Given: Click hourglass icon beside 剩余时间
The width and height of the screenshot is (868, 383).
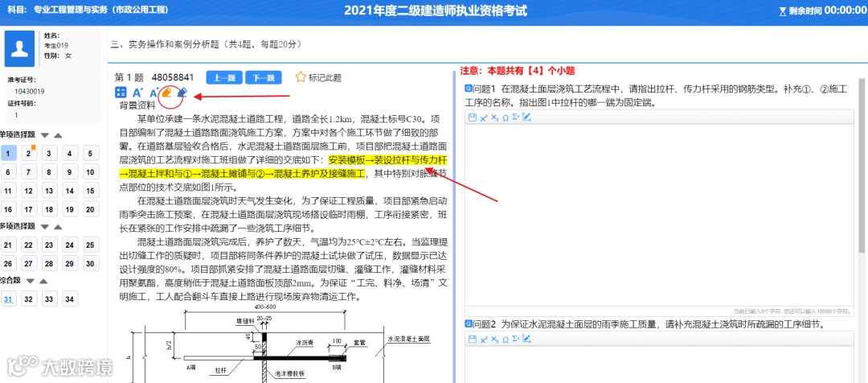Looking at the screenshot, I should [x=782, y=10].
